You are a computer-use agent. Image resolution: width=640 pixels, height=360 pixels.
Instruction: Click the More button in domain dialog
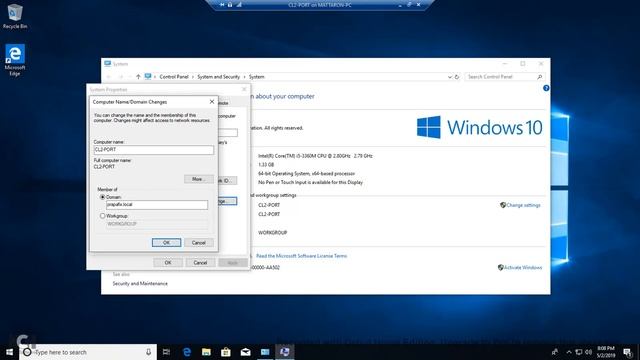199,179
